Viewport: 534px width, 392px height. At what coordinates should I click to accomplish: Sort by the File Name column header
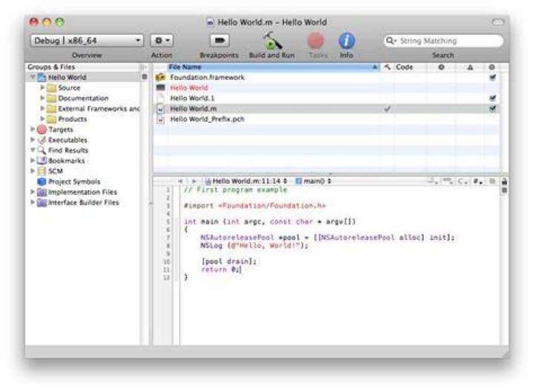(273, 67)
